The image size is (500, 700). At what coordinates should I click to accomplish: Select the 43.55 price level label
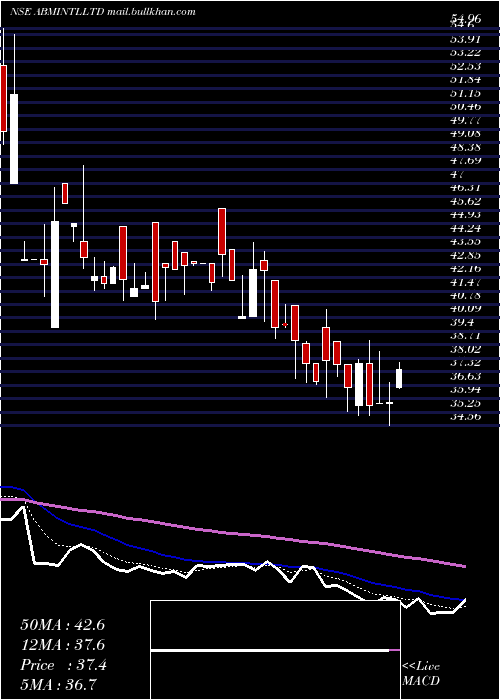click(465, 241)
